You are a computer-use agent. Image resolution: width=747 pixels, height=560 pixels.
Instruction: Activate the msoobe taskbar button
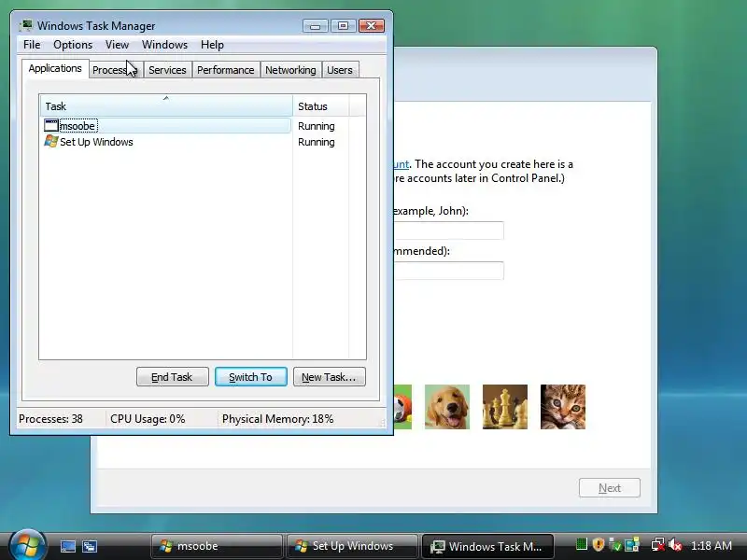(217, 546)
